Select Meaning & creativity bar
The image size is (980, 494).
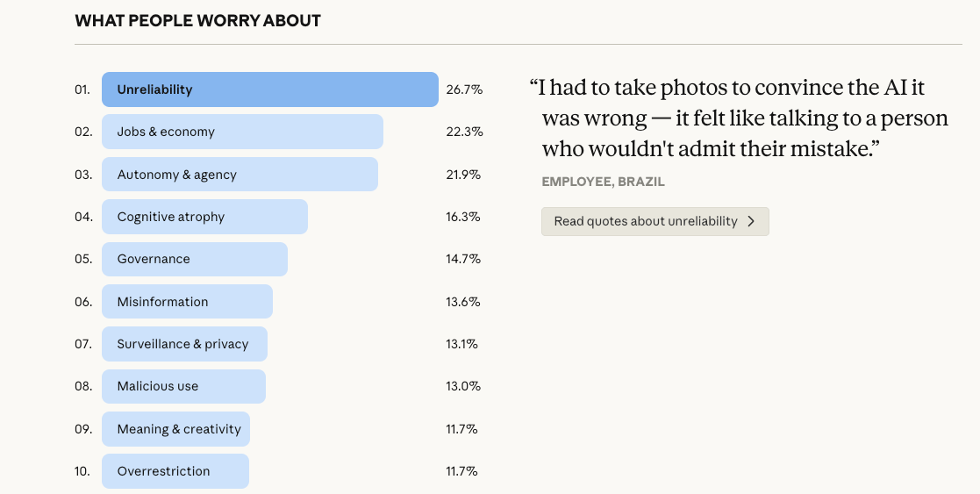175,429
